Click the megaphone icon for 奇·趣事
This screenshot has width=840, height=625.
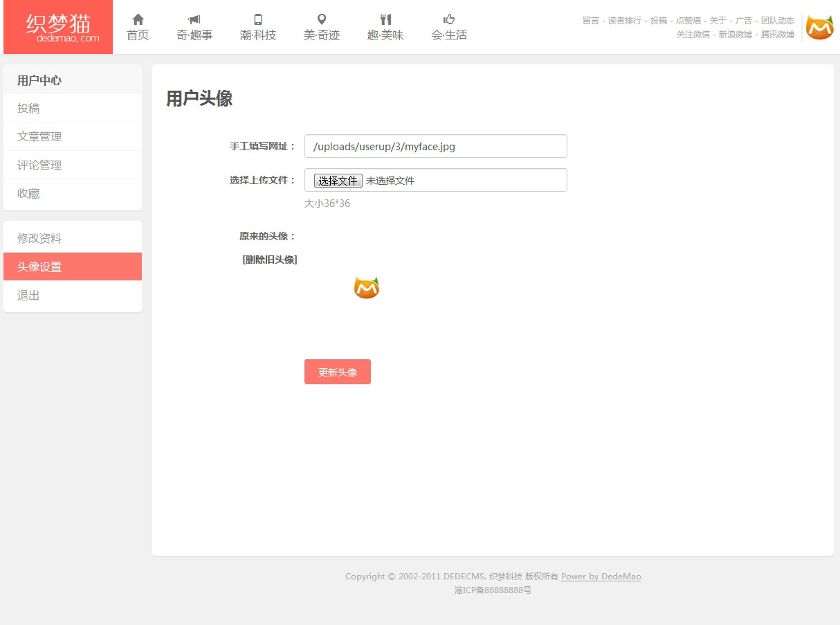(x=194, y=19)
